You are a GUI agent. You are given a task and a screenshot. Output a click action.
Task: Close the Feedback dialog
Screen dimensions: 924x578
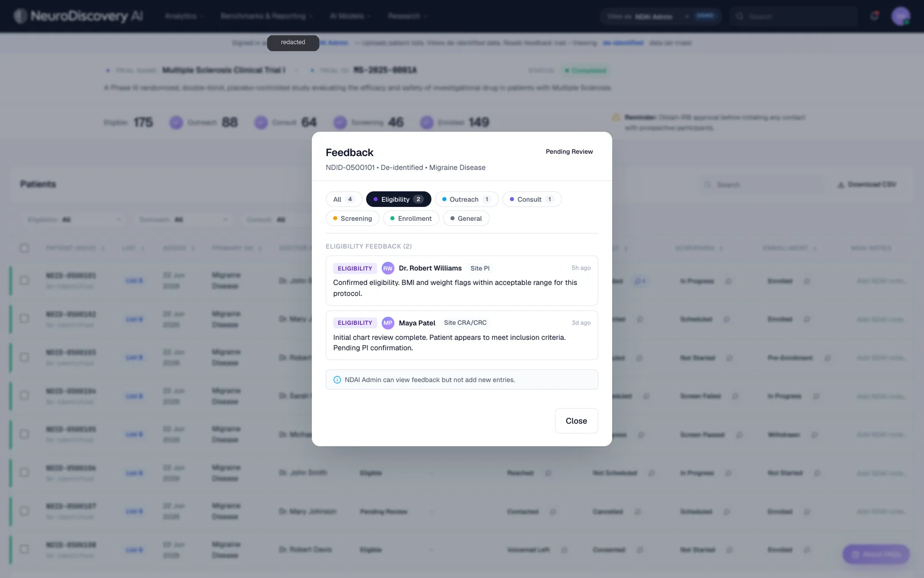(576, 421)
